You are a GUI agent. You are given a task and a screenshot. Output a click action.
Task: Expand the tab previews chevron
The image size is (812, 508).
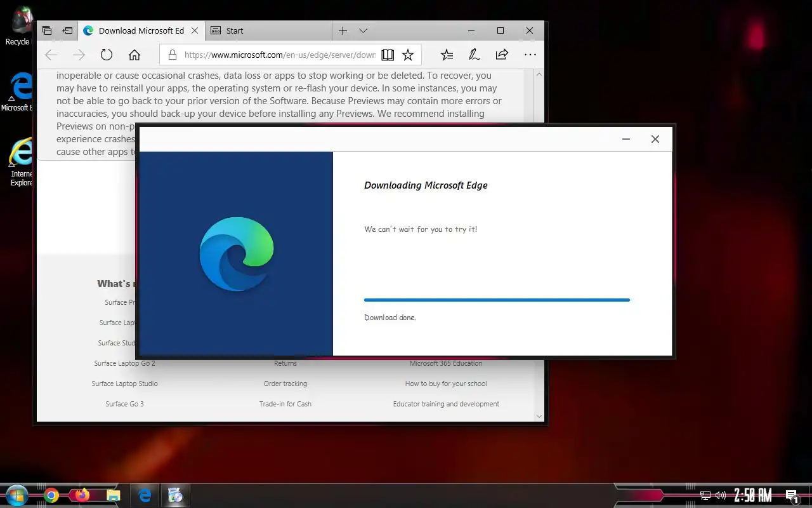point(363,30)
